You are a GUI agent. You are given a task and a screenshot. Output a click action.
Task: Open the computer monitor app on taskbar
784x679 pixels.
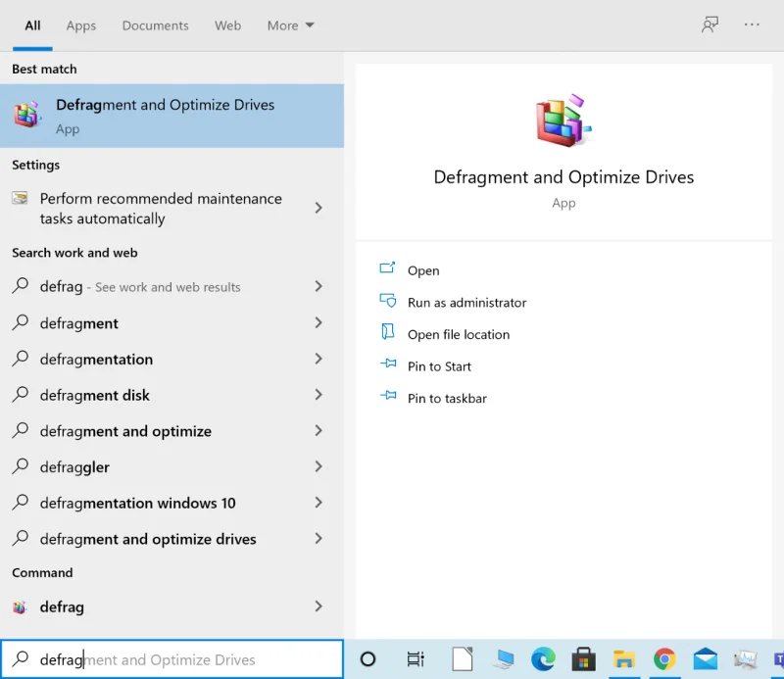tap(504, 659)
